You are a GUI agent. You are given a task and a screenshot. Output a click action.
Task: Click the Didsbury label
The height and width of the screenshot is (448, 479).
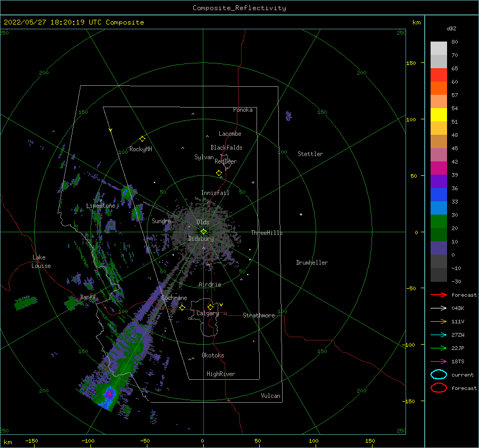tap(201, 239)
